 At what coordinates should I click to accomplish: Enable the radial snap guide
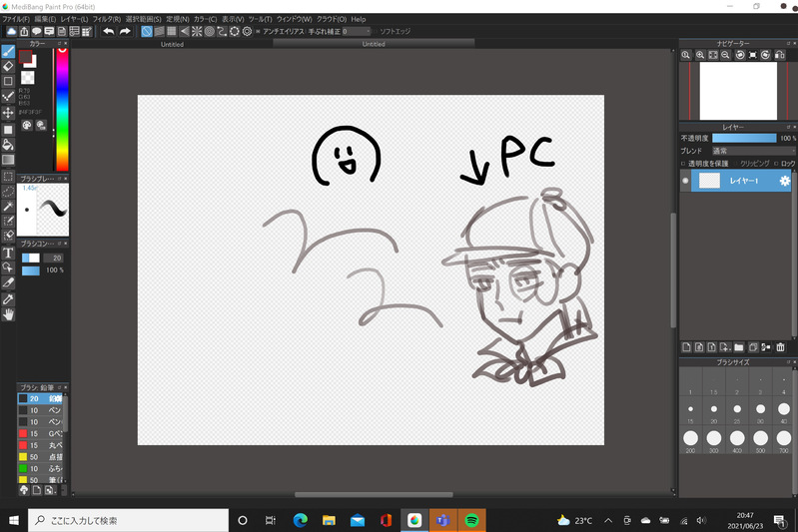pyautogui.click(x=197, y=32)
